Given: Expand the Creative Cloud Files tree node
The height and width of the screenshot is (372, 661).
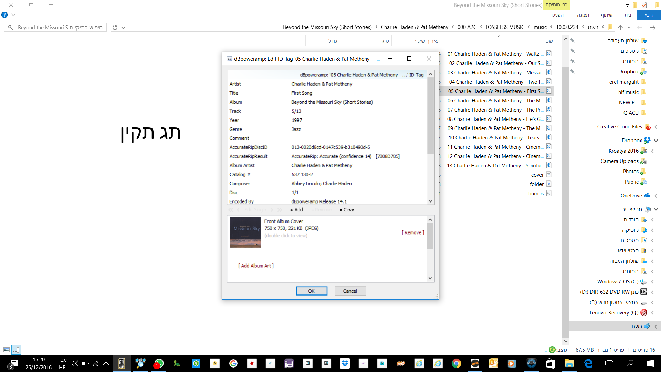Looking at the screenshot, I should click(x=656, y=127).
